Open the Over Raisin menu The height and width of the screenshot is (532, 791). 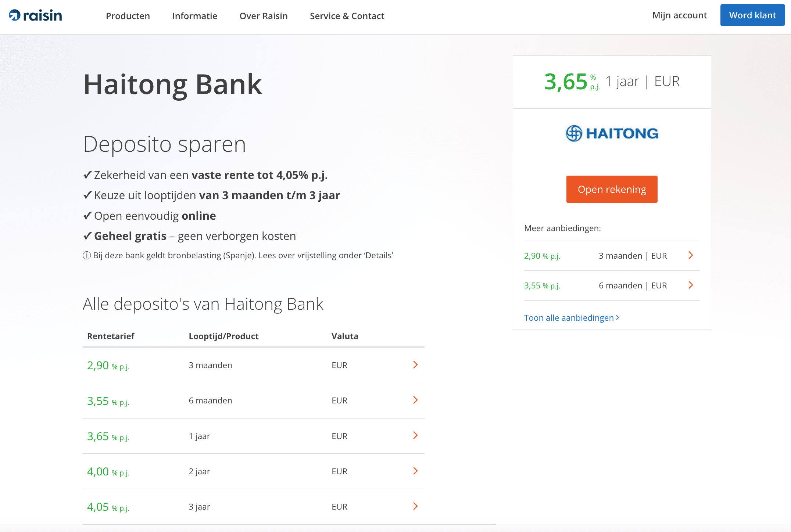click(264, 16)
